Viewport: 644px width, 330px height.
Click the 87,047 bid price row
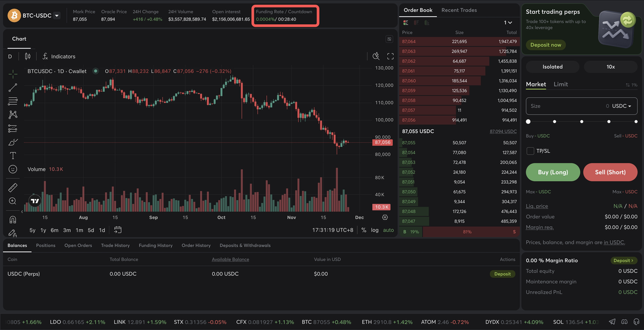click(x=459, y=221)
